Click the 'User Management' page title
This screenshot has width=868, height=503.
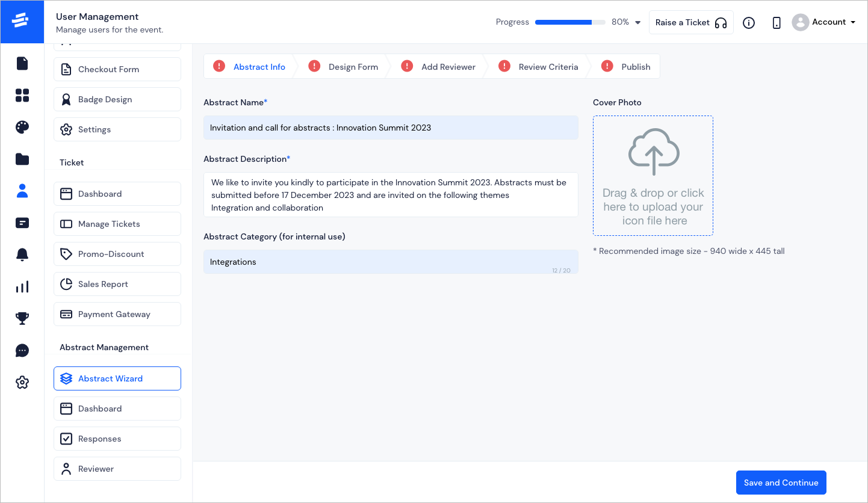click(x=98, y=17)
